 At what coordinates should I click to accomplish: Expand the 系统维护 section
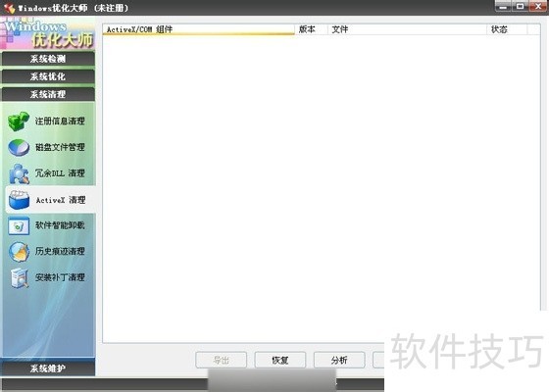48,368
